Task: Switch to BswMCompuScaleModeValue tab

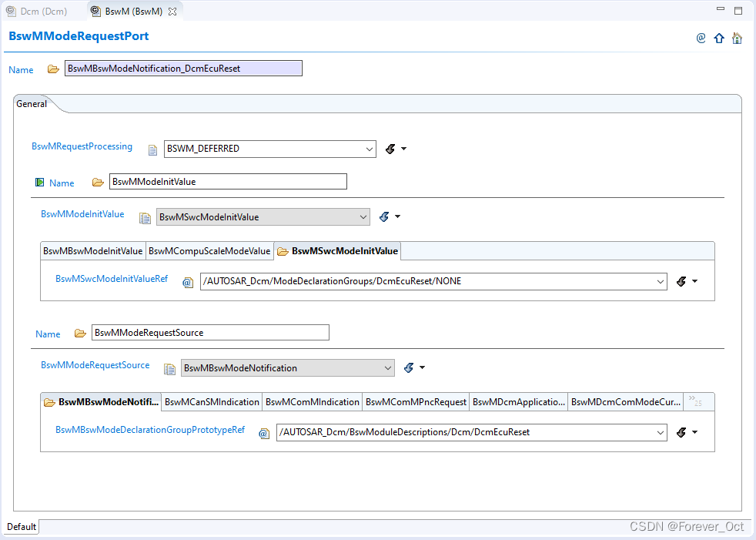Action: coord(209,251)
